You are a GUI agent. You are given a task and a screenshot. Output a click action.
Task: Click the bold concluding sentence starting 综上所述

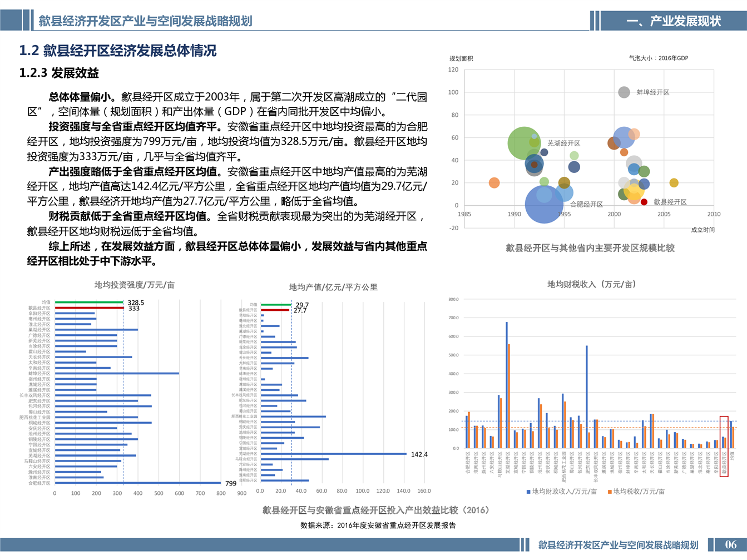click(x=227, y=254)
